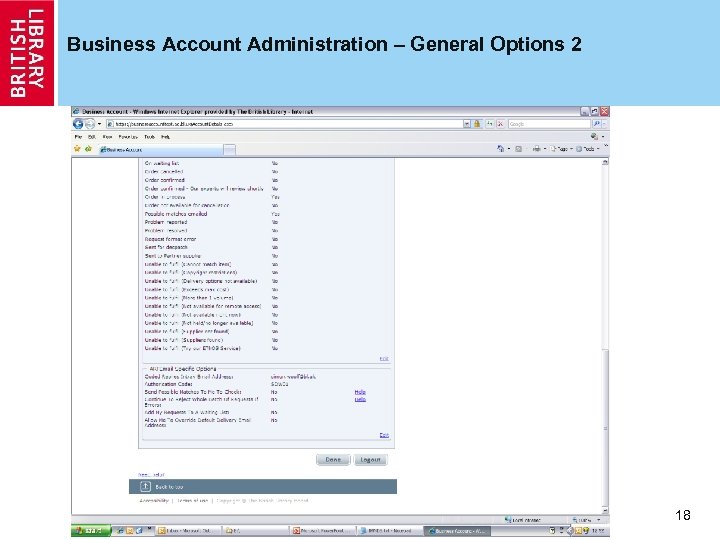Screen dimensions: 720x540
Task: Open the Inbox Microsoft Outlook taskbar button
Action: (188, 531)
